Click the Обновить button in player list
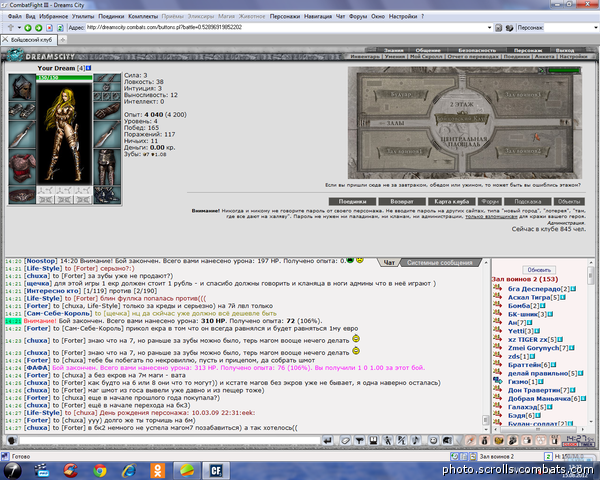This screenshot has width=600, height=480. [x=539, y=270]
